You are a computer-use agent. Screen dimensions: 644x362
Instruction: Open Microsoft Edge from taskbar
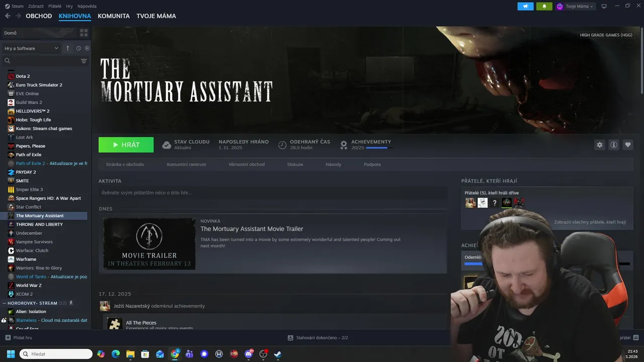pyautogui.click(x=116, y=354)
